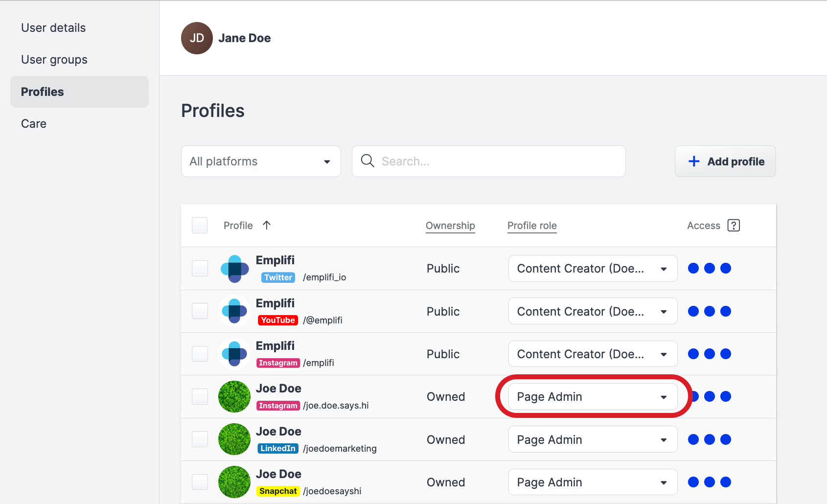
Task: Click the Add profile button
Action: click(x=725, y=161)
